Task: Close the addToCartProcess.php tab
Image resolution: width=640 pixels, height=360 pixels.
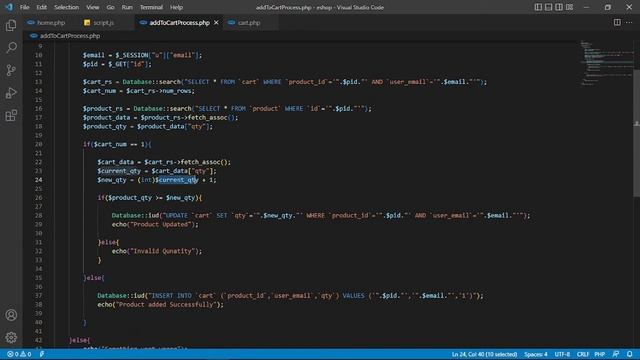Action: pyautogui.click(x=216, y=22)
